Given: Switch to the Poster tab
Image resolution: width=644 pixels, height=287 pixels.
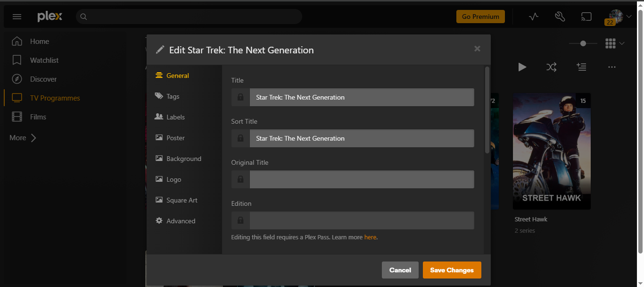Looking at the screenshot, I should pyautogui.click(x=170, y=138).
